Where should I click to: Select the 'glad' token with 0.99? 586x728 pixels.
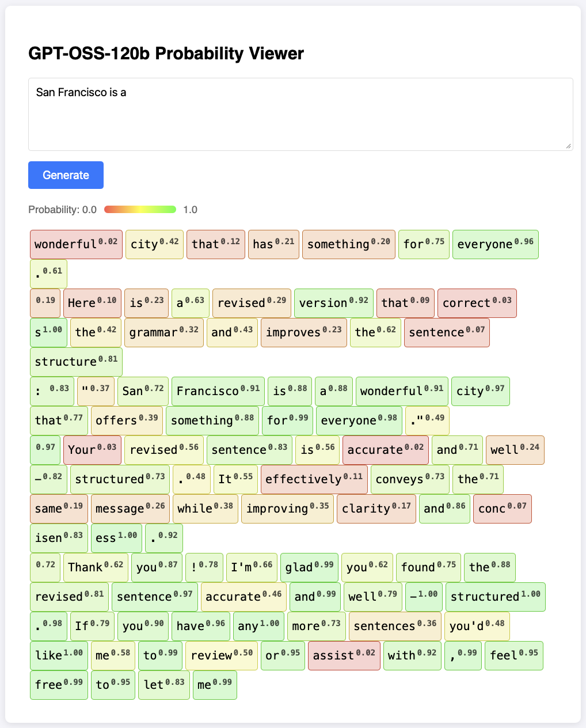pyautogui.click(x=309, y=567)
